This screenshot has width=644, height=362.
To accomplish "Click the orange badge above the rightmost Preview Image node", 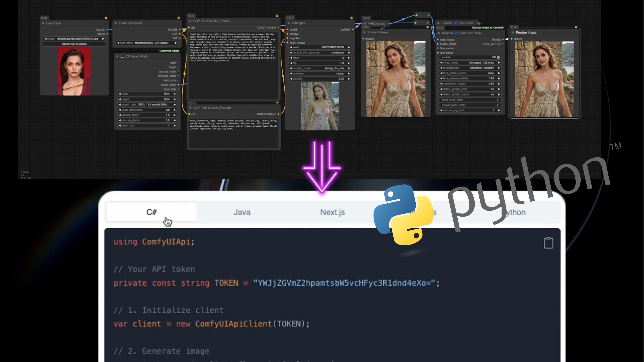I will pyautogui.click(x=576, y=27).
